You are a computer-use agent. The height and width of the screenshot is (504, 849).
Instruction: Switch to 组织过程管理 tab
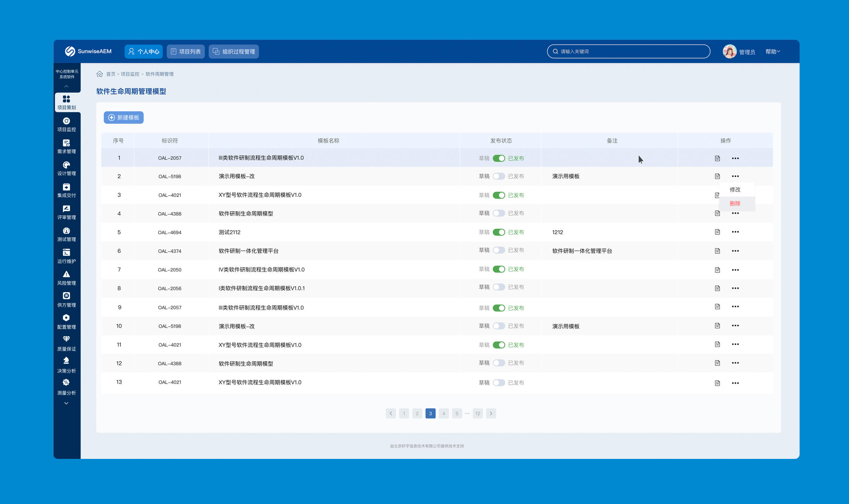pos(234,52)
